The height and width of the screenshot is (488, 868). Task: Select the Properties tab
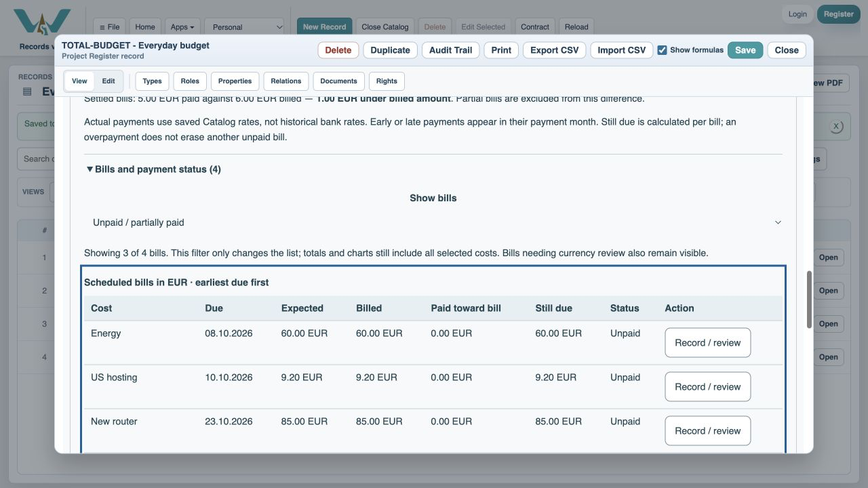[235, 81]
